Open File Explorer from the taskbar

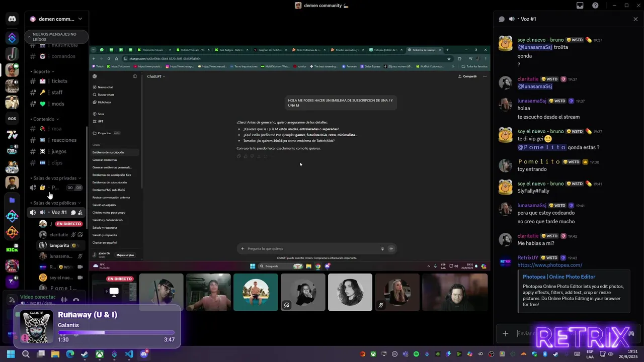click(x=55, y=354)
